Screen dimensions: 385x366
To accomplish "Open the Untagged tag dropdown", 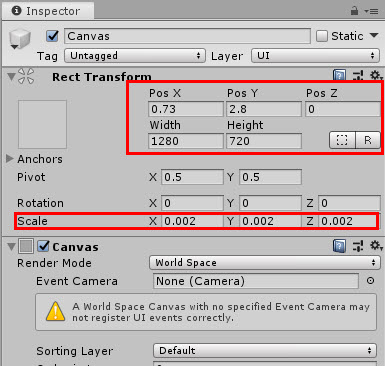I will point(134,56).
